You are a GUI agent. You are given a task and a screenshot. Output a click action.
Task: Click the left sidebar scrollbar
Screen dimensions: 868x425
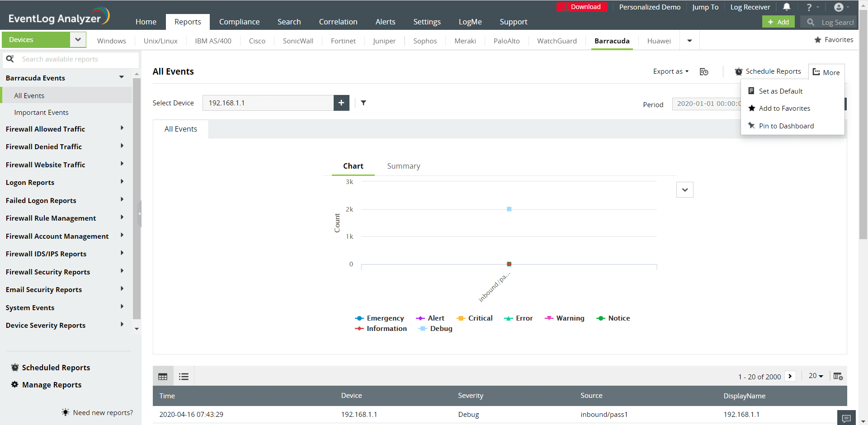click(x=137, y=199)
